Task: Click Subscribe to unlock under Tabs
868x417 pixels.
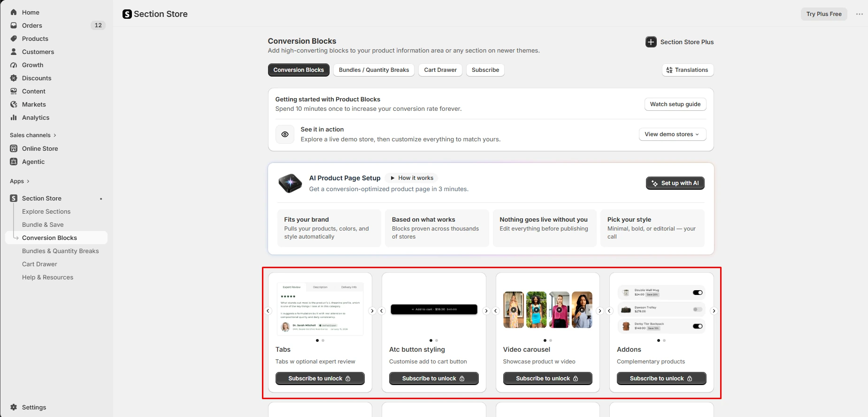Action: point(320,378)
